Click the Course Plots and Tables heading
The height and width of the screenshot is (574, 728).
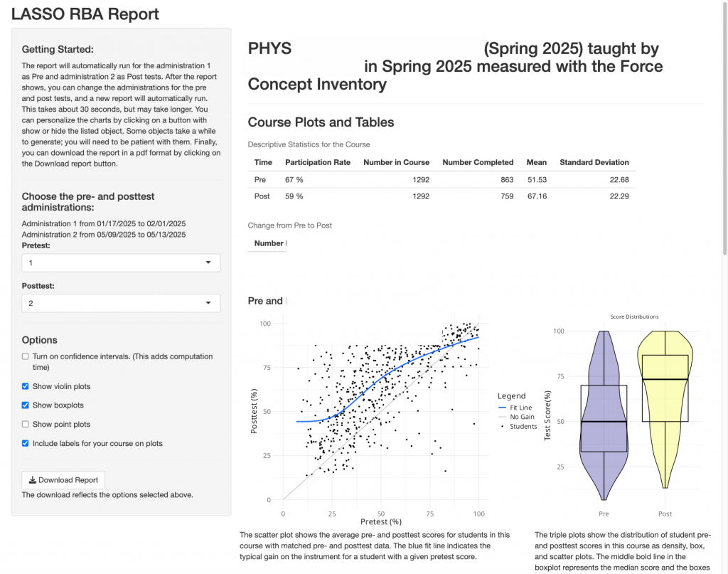321,122
